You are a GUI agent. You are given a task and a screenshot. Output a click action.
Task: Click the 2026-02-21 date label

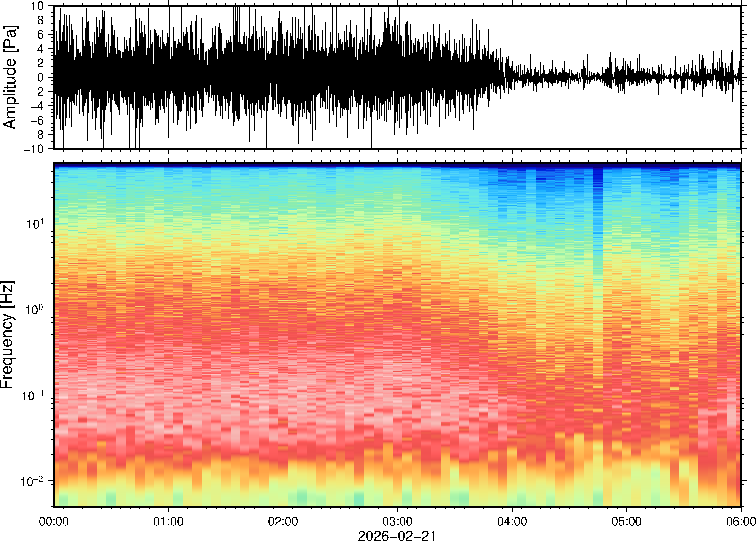pos(397,535)
